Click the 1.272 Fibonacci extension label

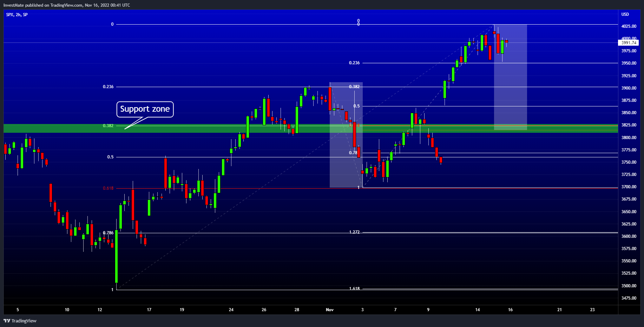click(x=354, y=232)
